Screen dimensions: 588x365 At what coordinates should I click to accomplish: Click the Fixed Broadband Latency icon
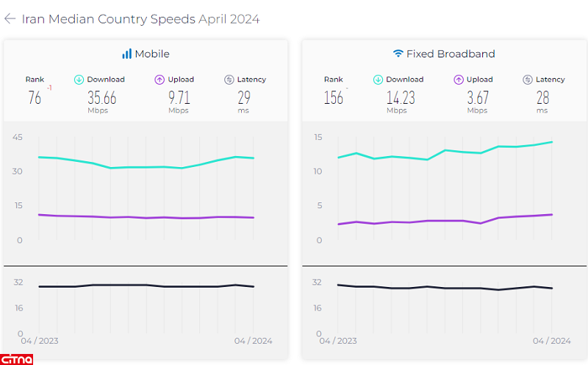click(528, 79)
